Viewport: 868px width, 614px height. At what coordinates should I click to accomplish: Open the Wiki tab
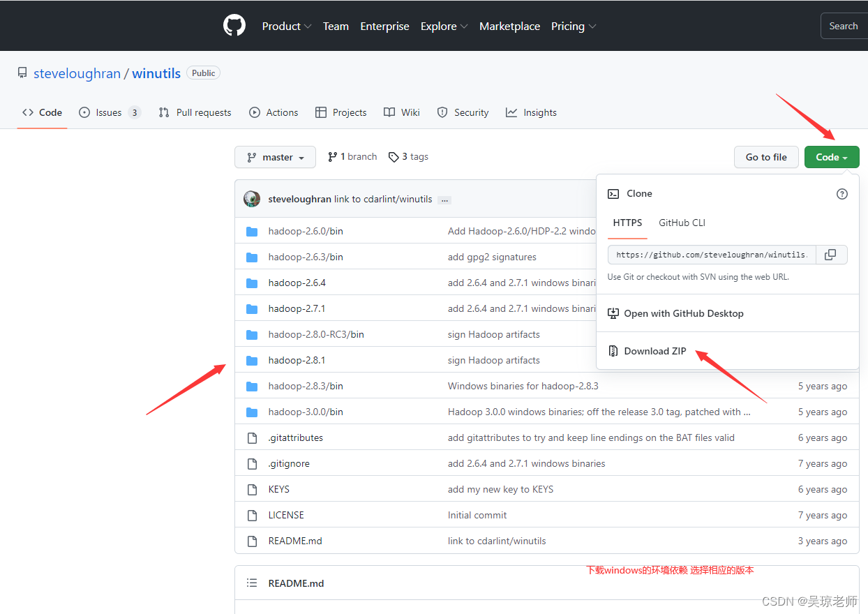pyautogui.click(x=402, y=112)
